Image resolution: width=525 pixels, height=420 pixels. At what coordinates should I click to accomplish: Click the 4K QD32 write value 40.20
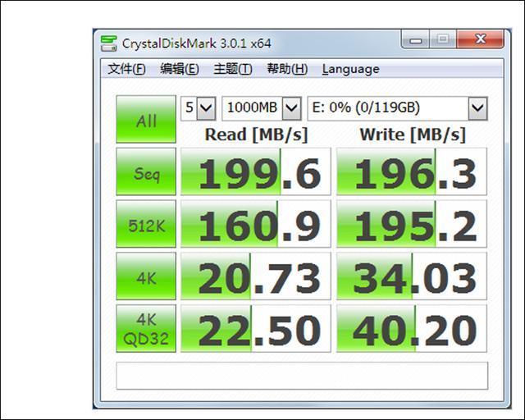(412, 328)
